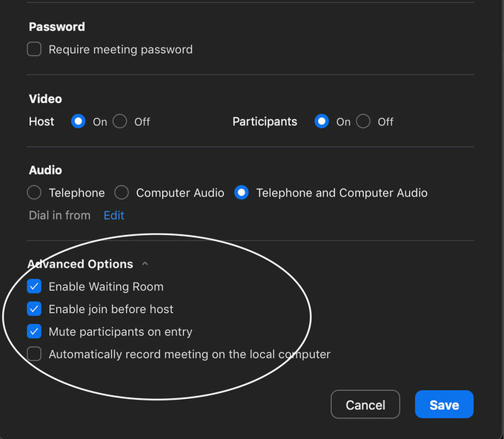This screenshot has width=504, height=439.
Task: Choose Computer Audio option
Action: coord(122,193)
